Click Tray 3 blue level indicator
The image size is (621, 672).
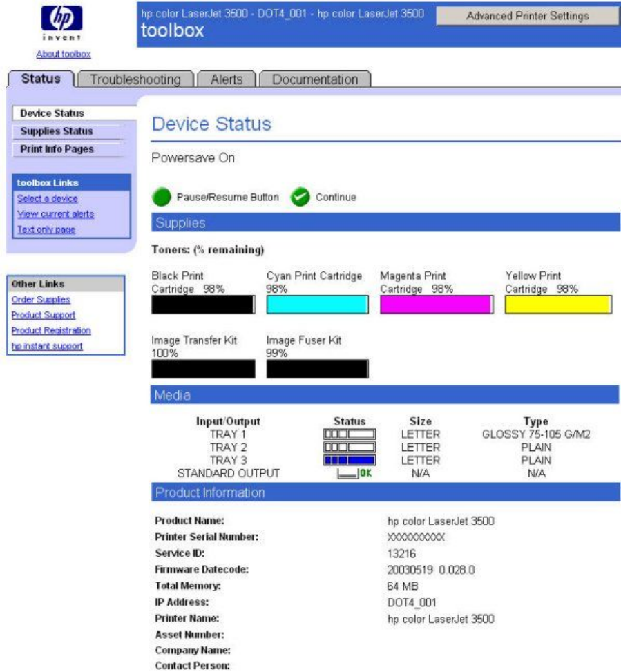tap(350, 460)
